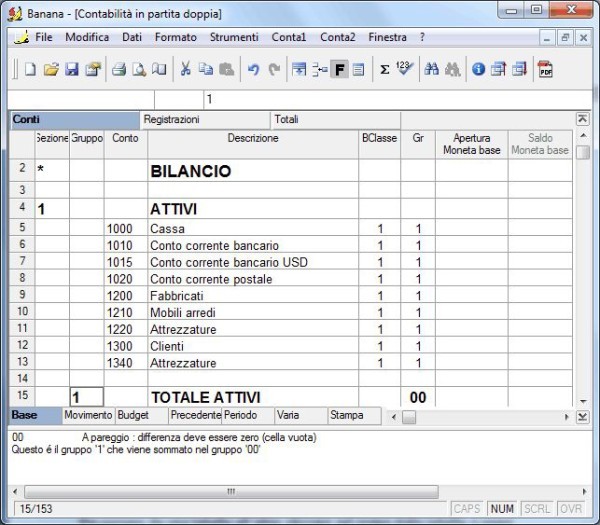Open the Conta1 menu
The width and height of the screenshot is (600, 525).
pos(289,37)
